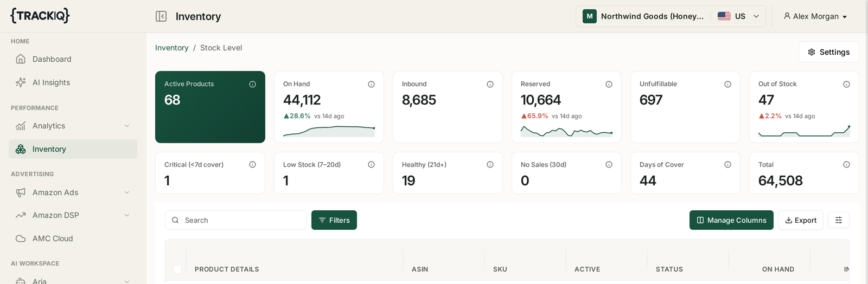Click the TRACKIQ logo
Image resolution: width=868 pixels, height=284 pixels.
[40, 16]
